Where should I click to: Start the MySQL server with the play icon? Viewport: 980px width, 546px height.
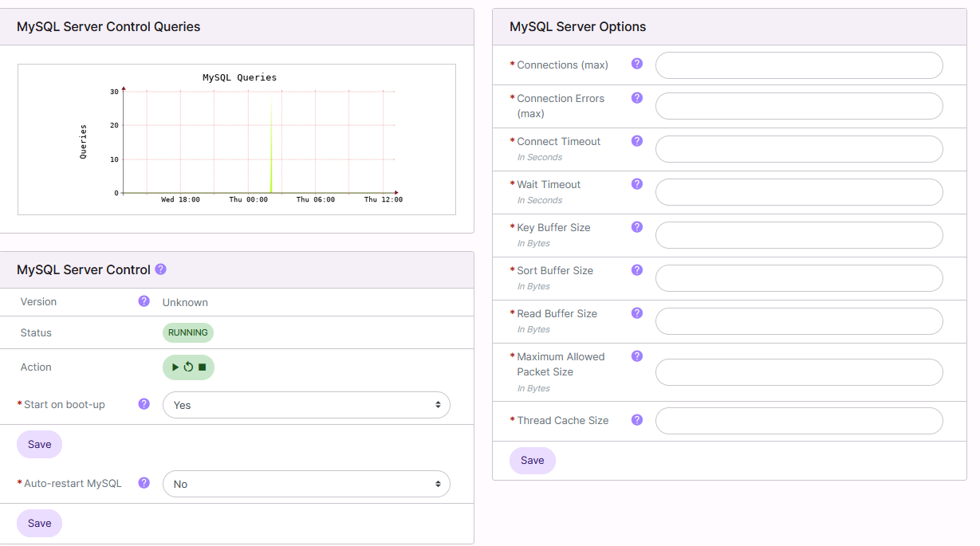(175, 367)
